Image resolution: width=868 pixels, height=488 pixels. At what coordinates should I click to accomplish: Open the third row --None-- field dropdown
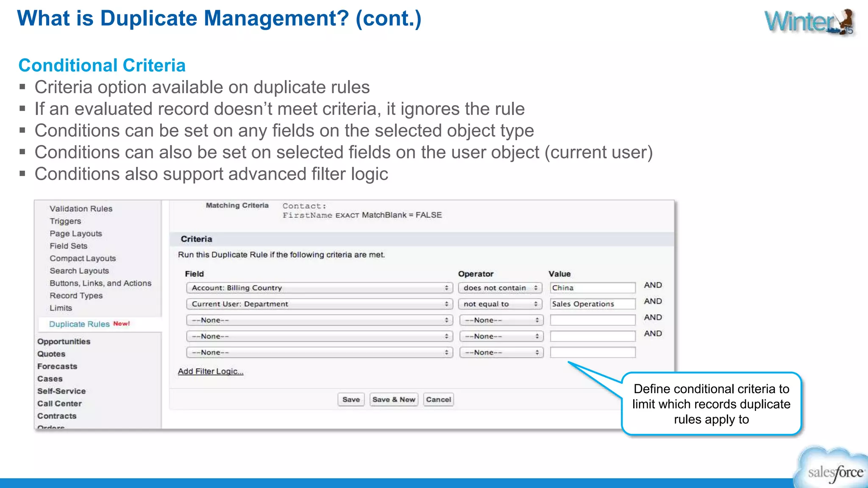coord(320,320)
